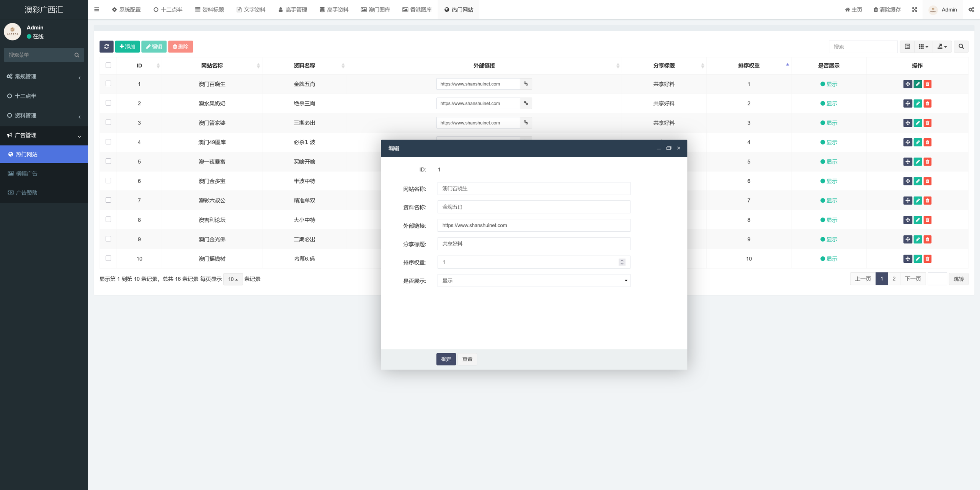The height and width of the screenshot is (490, 980).
Task: Toggle the table card-view icon
Action: (x=907, y=46)
